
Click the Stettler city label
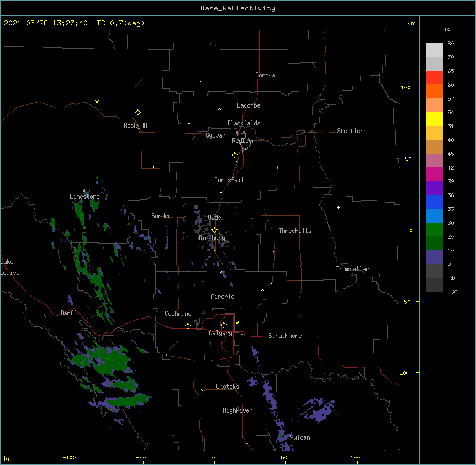pos(350,131)
